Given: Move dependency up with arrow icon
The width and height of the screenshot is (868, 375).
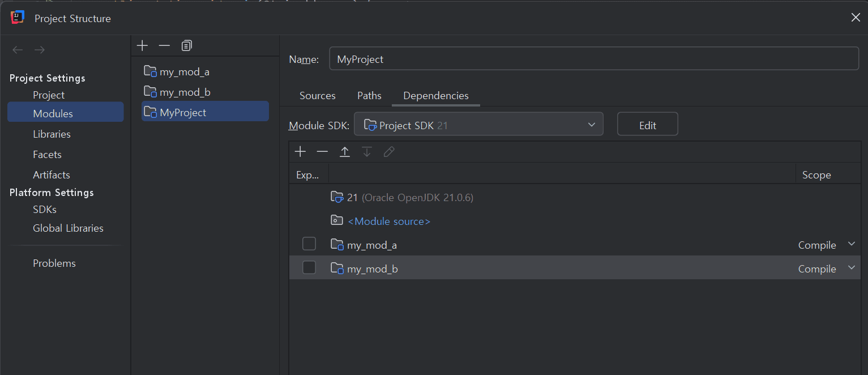Looking at the screenshot, I should pyautogui.click(x=344, y=152).
